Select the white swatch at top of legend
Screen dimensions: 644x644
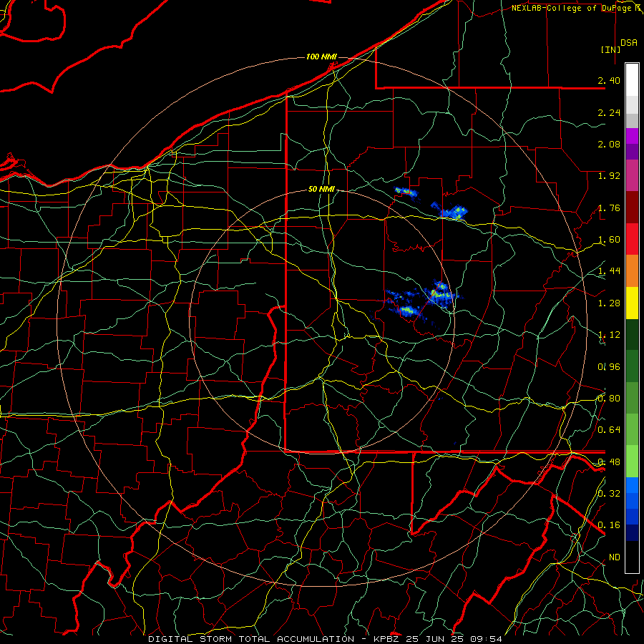coord(632,79)
